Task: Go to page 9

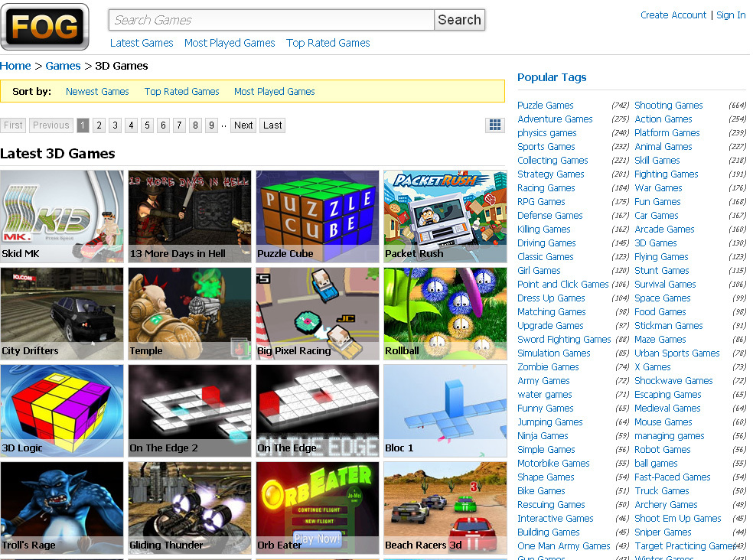Action: [x=211, y=125]
